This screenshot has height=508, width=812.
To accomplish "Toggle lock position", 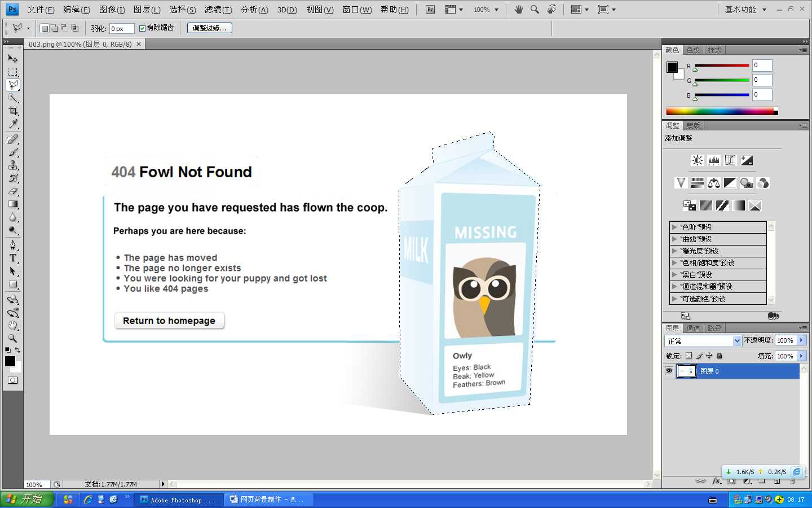I will (709, 356).
